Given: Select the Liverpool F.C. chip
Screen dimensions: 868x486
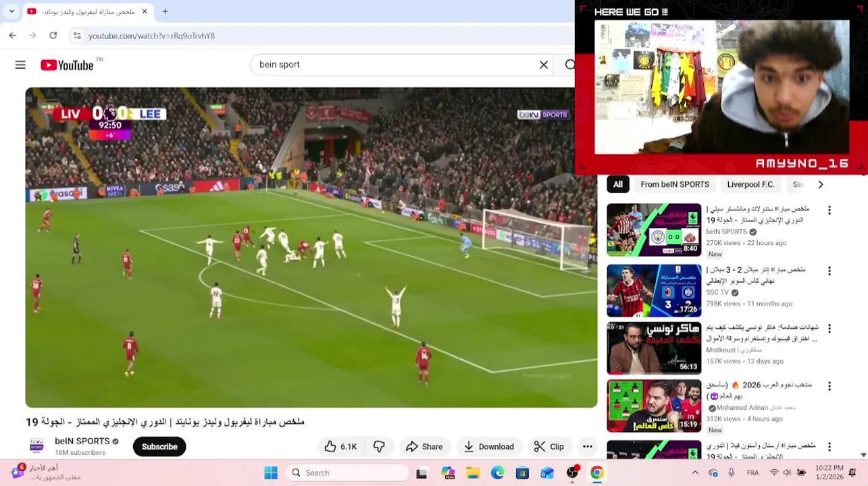Looking at the screenshot, I should tap(750, 184).
